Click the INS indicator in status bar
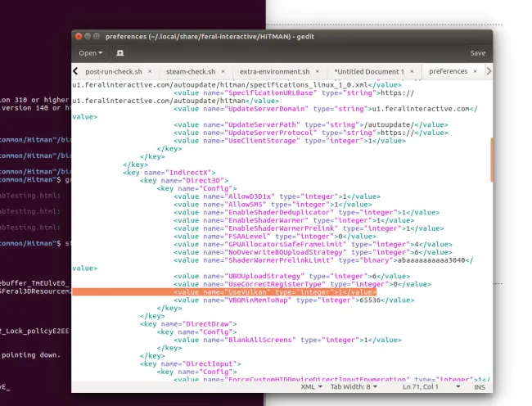Screen dimensions: 532x406 [x=480, y=387]
